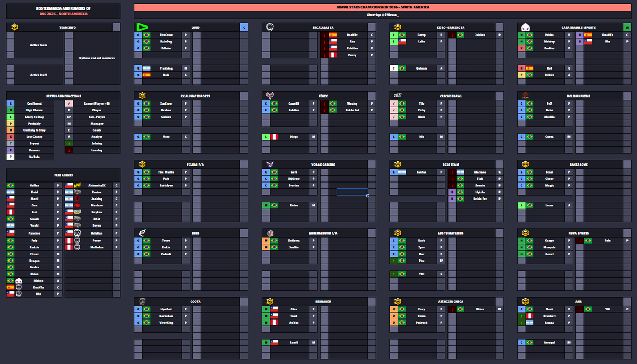Screen dimensions: 637x364
Task: Click player name Pekka in Casa Brawl
Action: (x=549, y=34)
